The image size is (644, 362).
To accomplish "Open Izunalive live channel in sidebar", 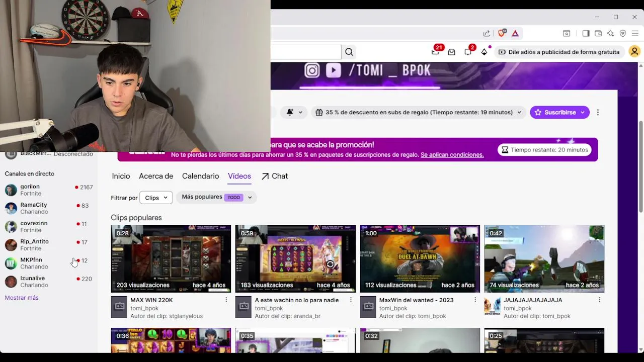I will 49,282.
